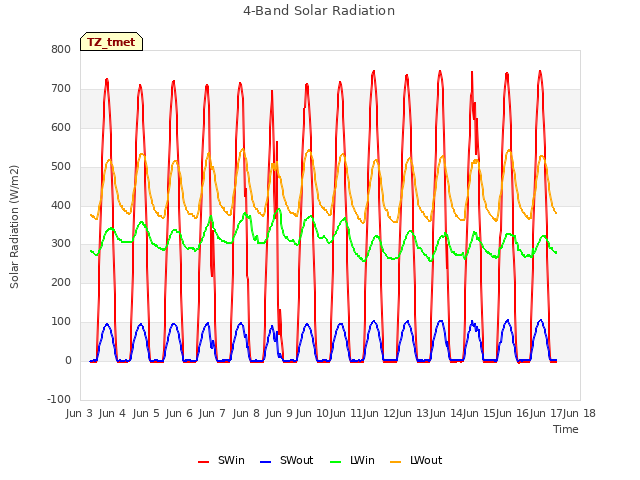Click the Time x-axis label
Viewport: 640px width, 480px height.
click(566, 429)
